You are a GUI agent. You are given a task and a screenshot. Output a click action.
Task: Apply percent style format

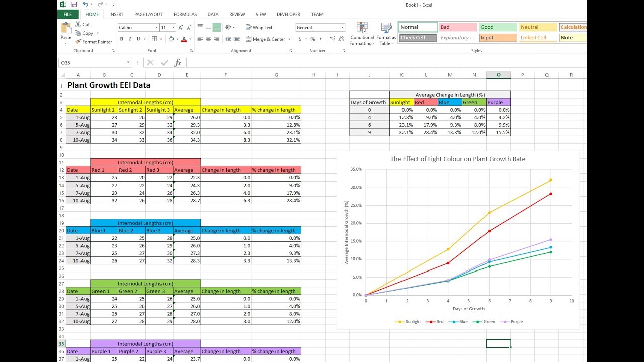tap(313, 39)
